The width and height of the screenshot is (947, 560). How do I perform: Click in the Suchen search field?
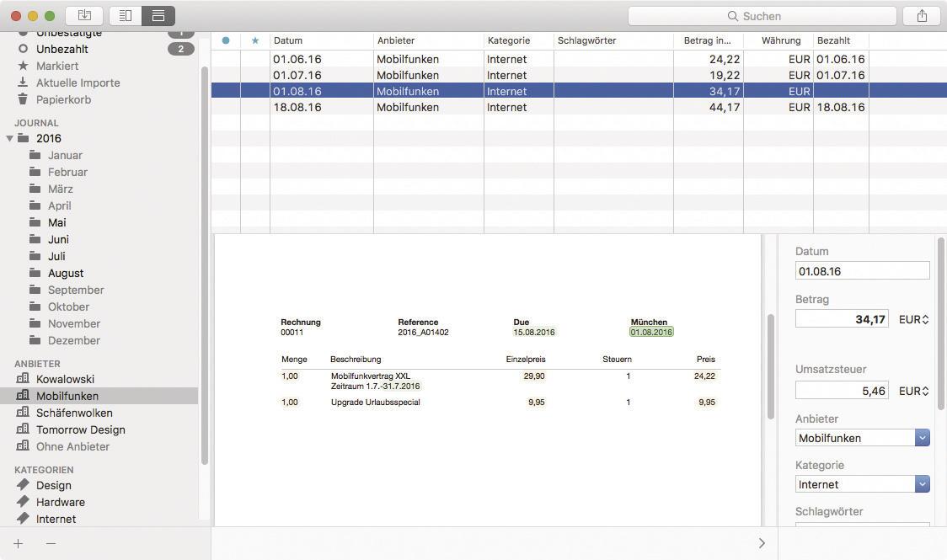point(762,16)
